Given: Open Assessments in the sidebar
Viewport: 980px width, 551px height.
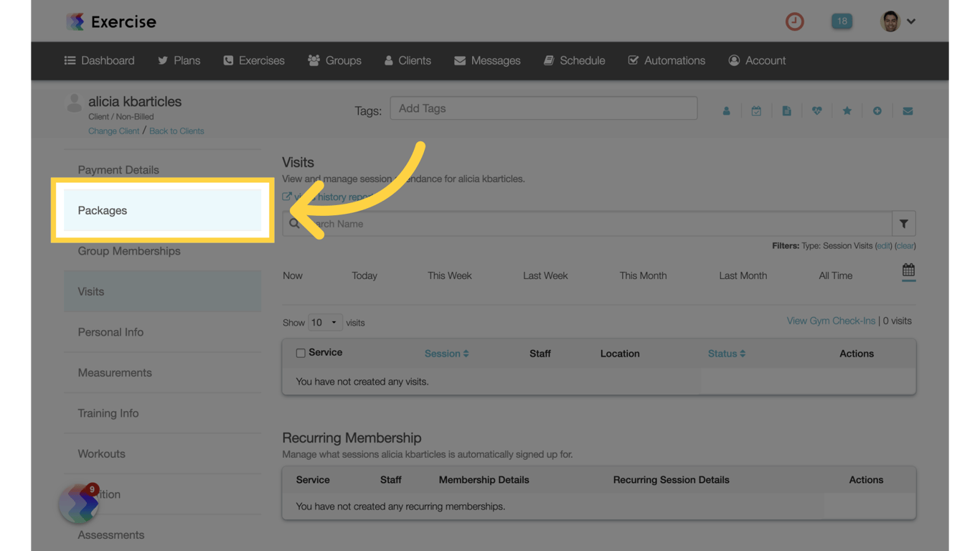Looking at the screenshot, I should [x=162, y=534].
